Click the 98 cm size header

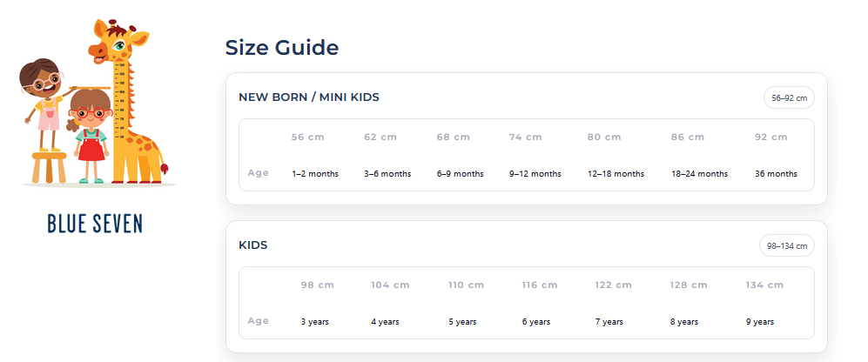(x=317, y=285)
